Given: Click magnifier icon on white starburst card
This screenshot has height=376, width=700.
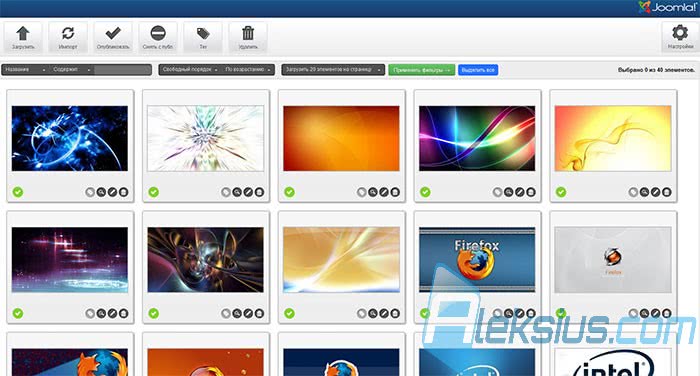Looking at the screenshot, I should pos(237,192).
